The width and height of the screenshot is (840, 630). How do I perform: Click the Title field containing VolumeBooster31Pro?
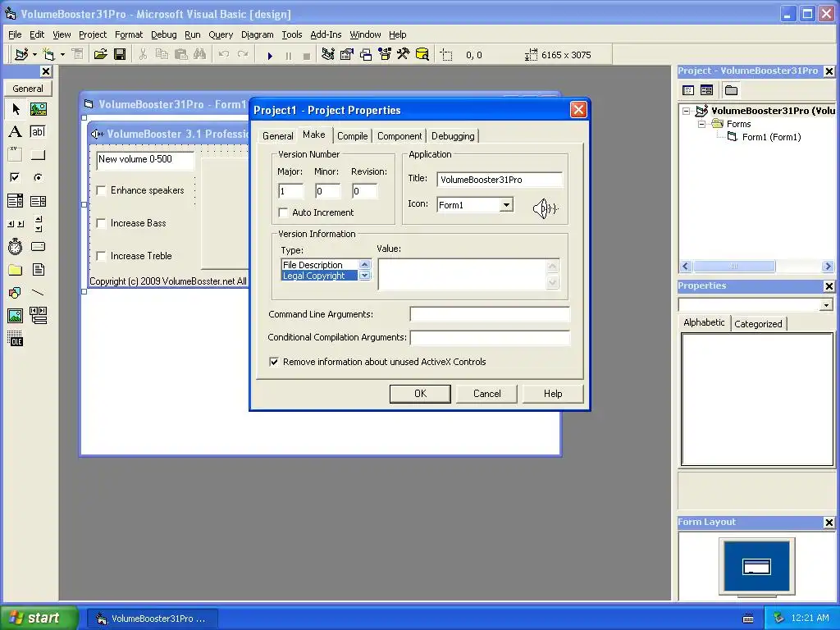tap(500, 180)
